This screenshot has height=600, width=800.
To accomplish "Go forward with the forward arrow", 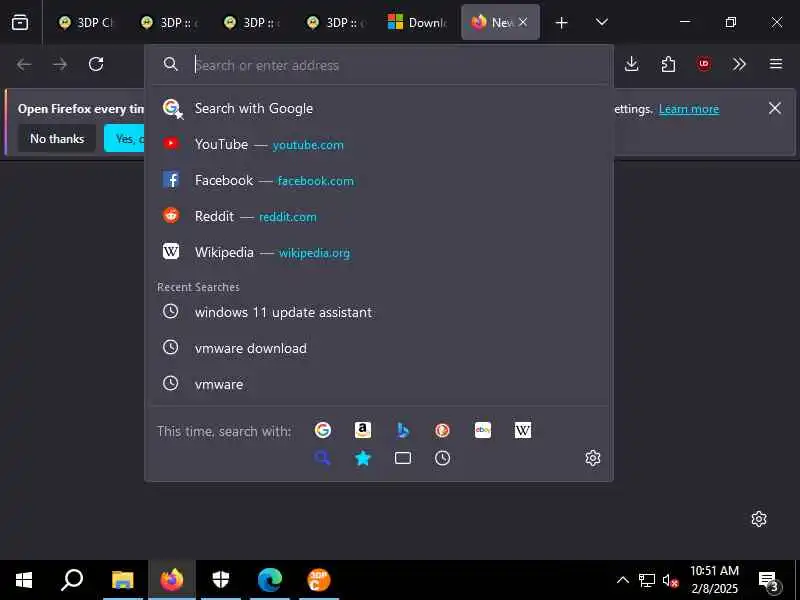I will 60,64.
